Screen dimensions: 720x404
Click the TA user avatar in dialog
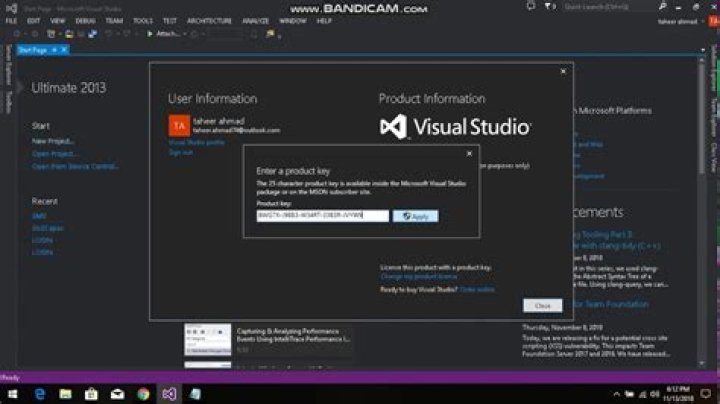pyautogui.click(x=179, y=126)
